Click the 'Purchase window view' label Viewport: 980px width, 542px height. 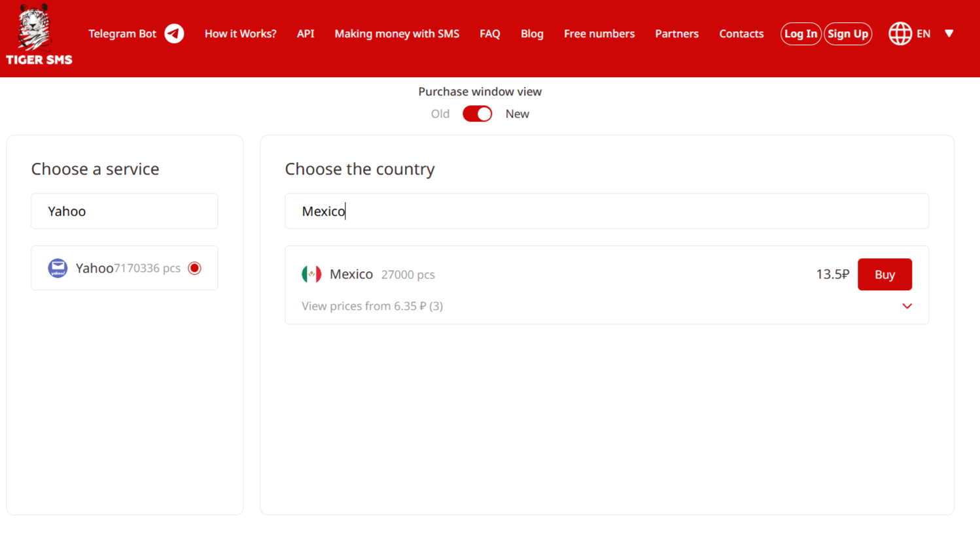tap(480, 92)
